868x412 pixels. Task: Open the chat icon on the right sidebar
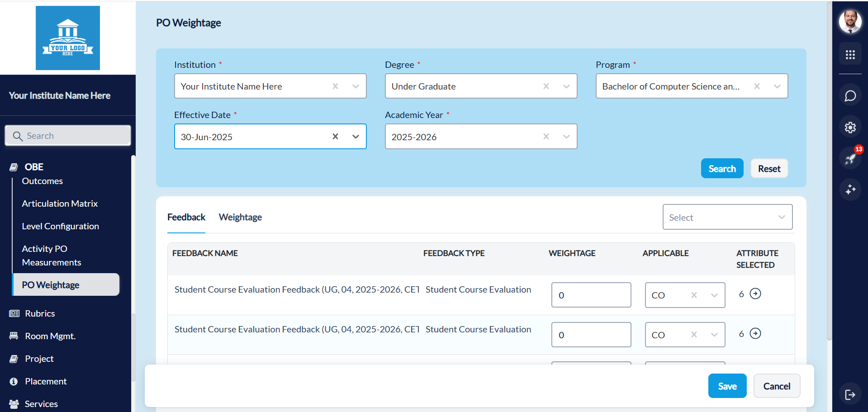[x=850, y=95]
